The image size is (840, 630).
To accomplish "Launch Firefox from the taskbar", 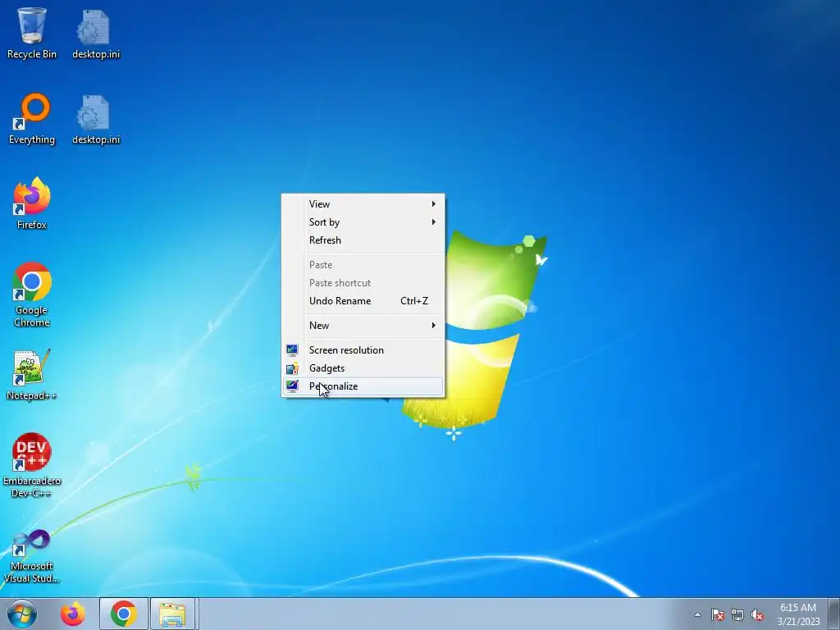I will click(x=73, y=614).
